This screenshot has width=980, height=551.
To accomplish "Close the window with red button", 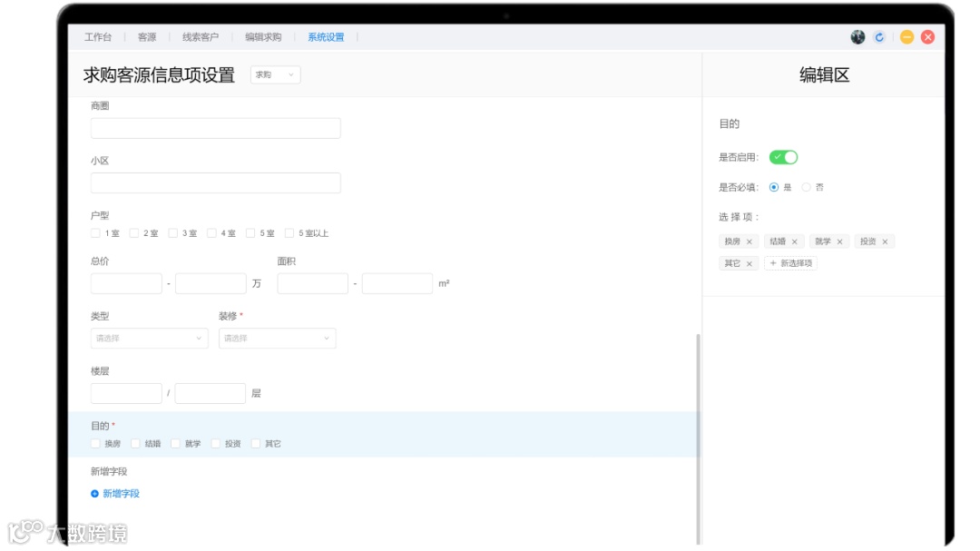I will (928, 37).
